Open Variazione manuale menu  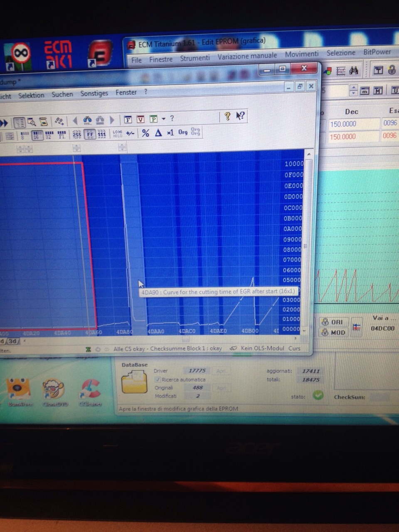tap(247, 56)
